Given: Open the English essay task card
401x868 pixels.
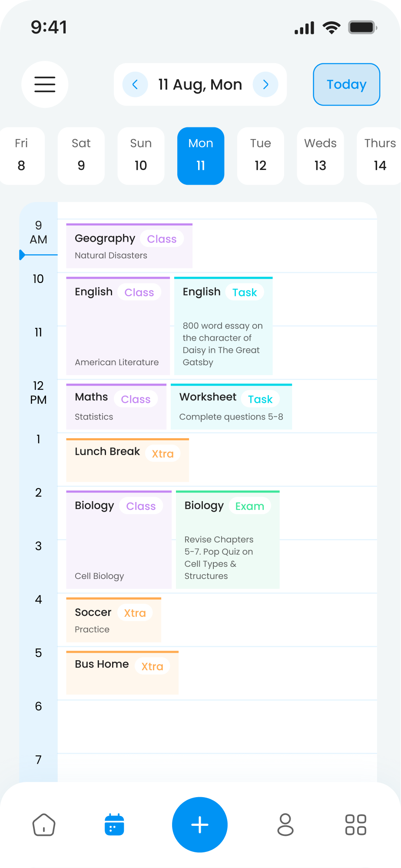Looking at the screenshot, I should [x=223, y=326].
